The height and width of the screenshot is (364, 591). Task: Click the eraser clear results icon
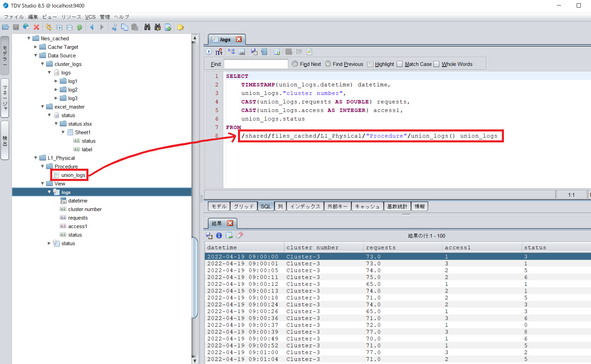coord(240,235)
